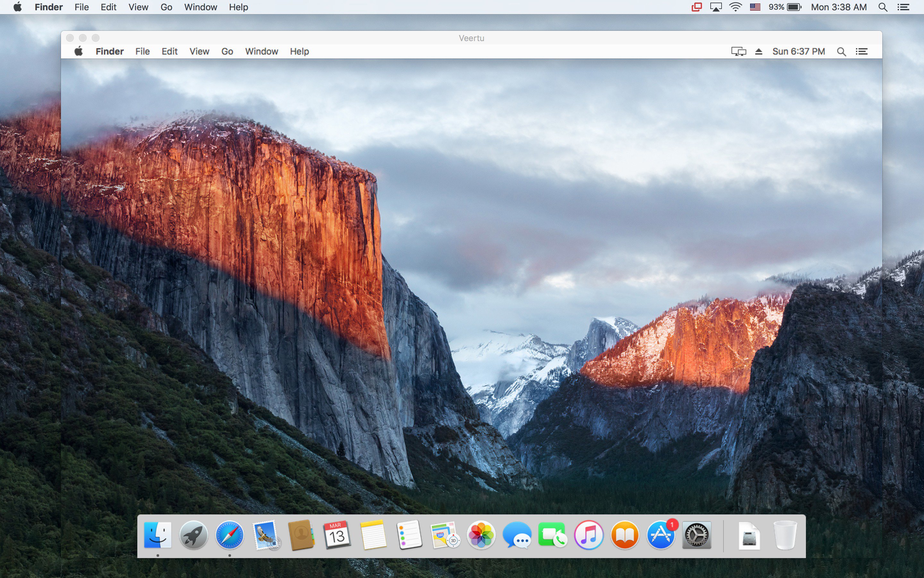Open guest Help menu in Veertu window
This screenshot has width=924, height=578.
[299, 52]
